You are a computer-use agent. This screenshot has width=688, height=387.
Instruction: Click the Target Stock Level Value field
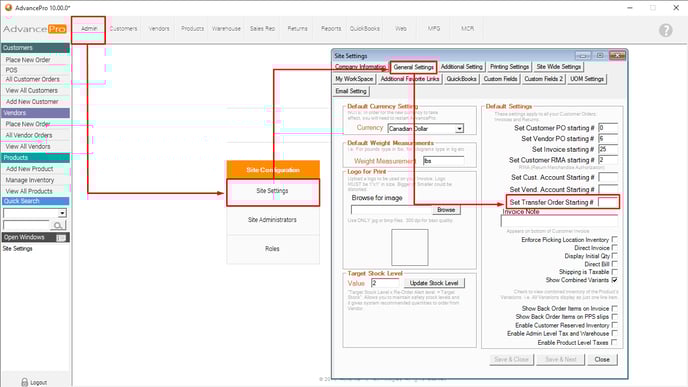(385, 283)
